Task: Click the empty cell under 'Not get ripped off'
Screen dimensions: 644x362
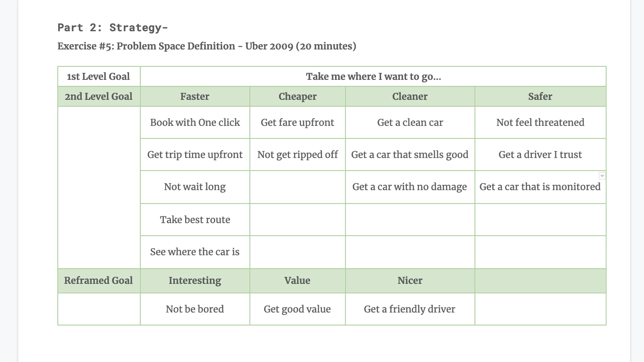Action: coord(298,187)
